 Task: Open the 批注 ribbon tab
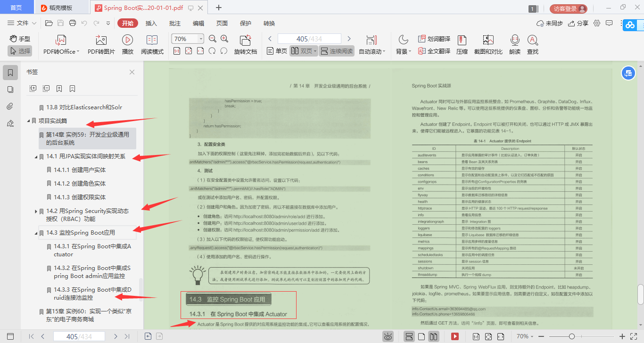pyautogui.click(x=175, y=23)
